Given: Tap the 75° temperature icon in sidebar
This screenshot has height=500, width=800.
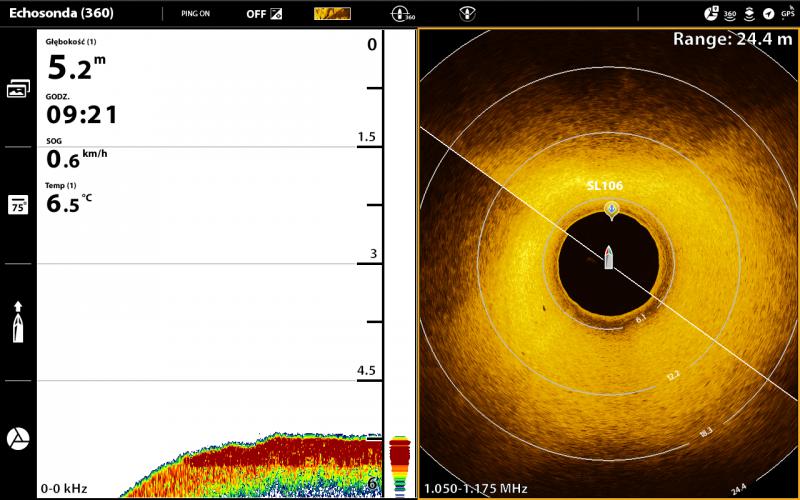Looking at the screenshot, I should tap(18, 205).
